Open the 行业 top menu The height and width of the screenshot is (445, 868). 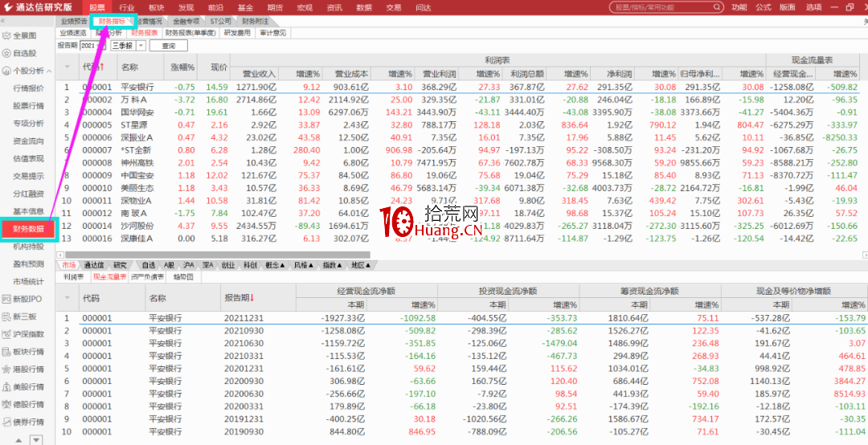[127, 7]
